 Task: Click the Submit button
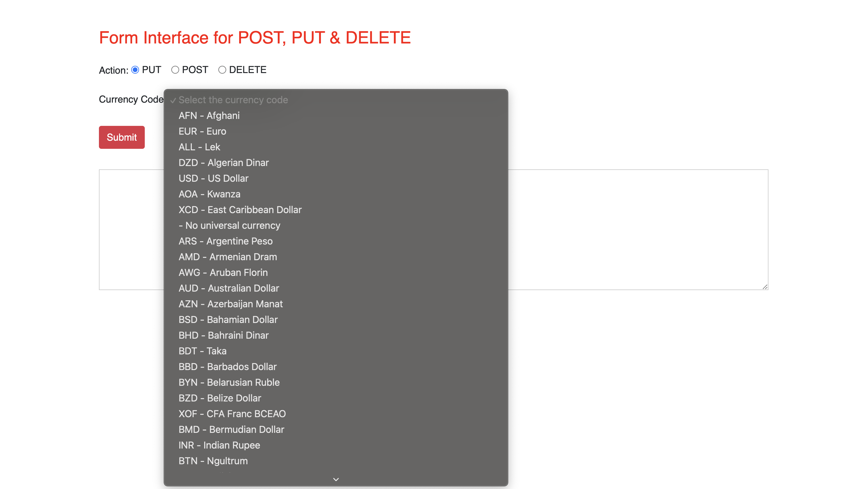tap(122, 137)
